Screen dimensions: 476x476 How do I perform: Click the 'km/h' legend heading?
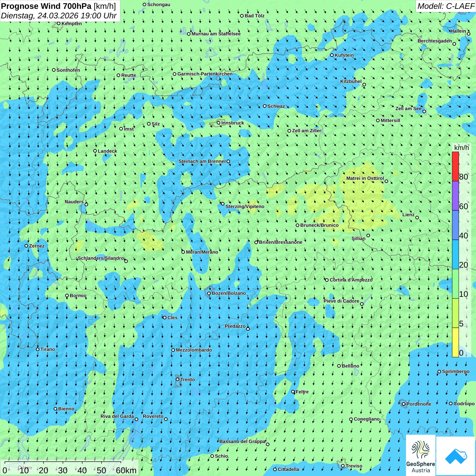(461, 148)
